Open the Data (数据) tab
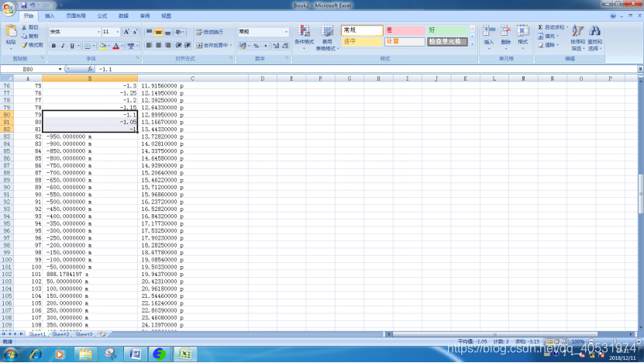The width and height of the screenshot is (644, 363). point(124,16)
